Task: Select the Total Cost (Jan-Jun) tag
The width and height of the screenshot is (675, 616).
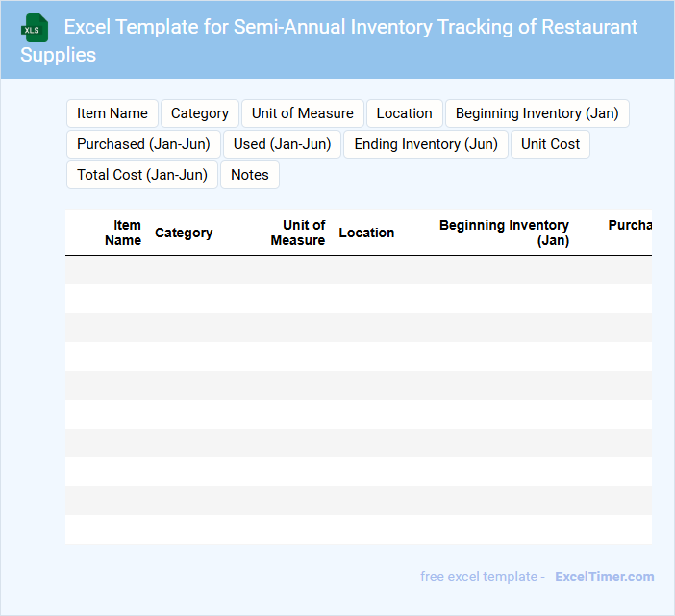Action: [142, 175]
